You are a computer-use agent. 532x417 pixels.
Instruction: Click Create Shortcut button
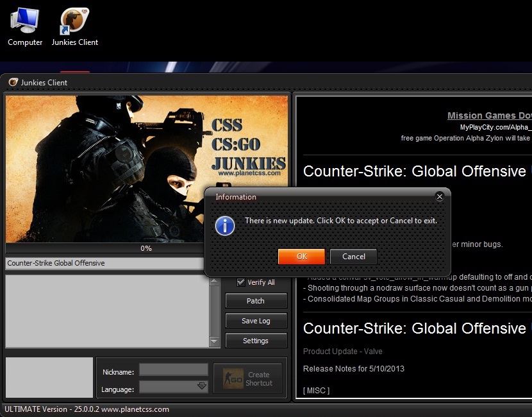coord(247,379)
